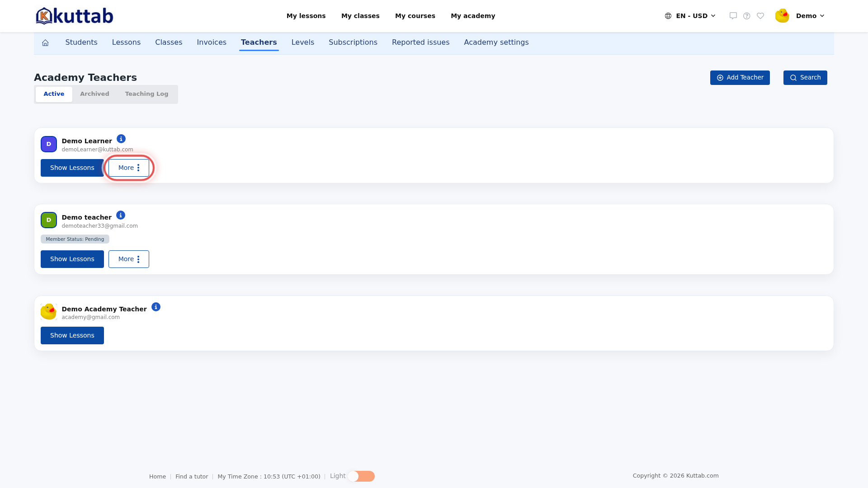Switch to the Classes tab
Viewport: 868px width, 488px height.
point(169,42)
